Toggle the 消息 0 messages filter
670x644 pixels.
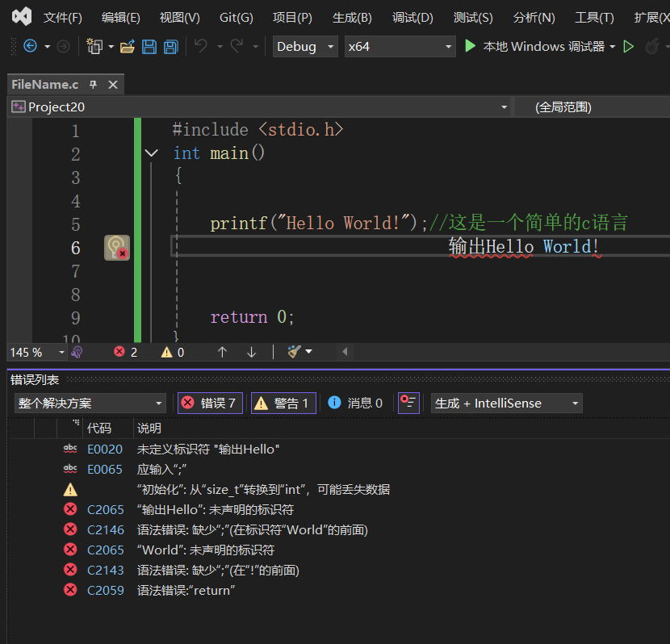(x=356, y=403)
